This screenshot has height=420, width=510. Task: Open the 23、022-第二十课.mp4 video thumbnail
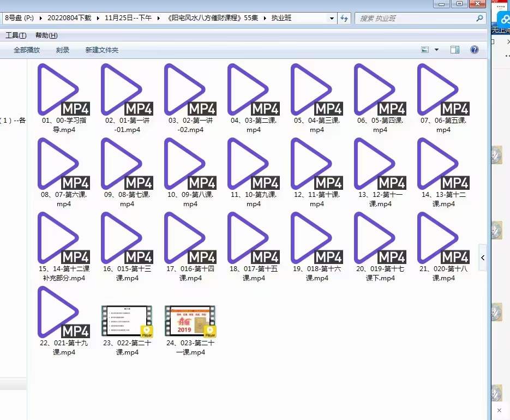click(x=127, y=321)
